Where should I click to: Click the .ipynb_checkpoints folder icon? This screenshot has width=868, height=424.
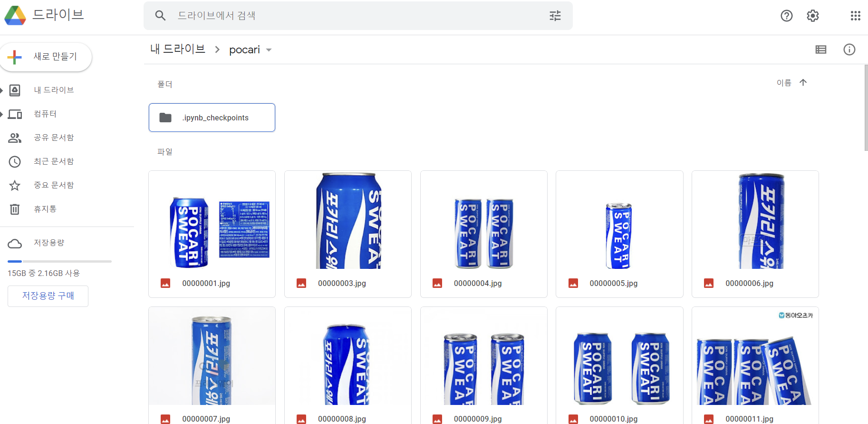tap(165, 118)
